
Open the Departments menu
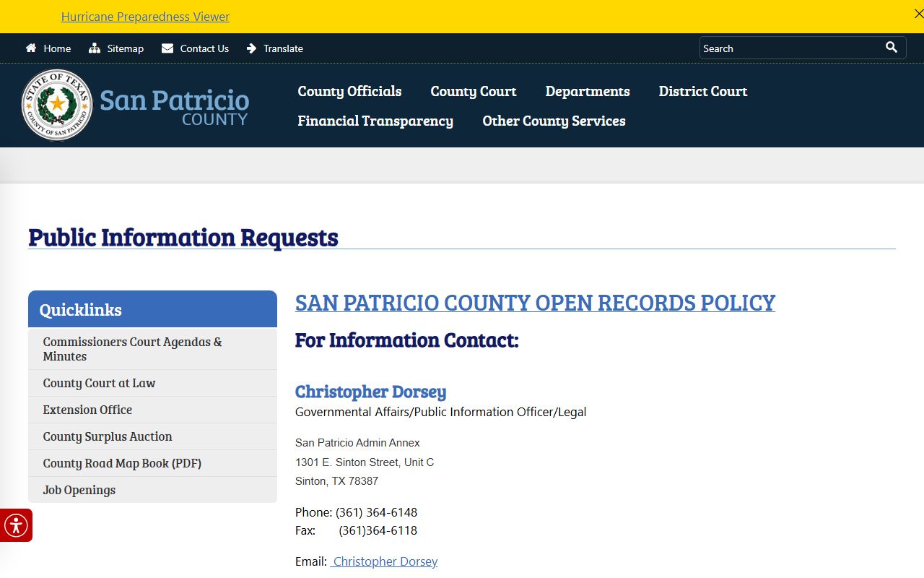pos(588,91)
